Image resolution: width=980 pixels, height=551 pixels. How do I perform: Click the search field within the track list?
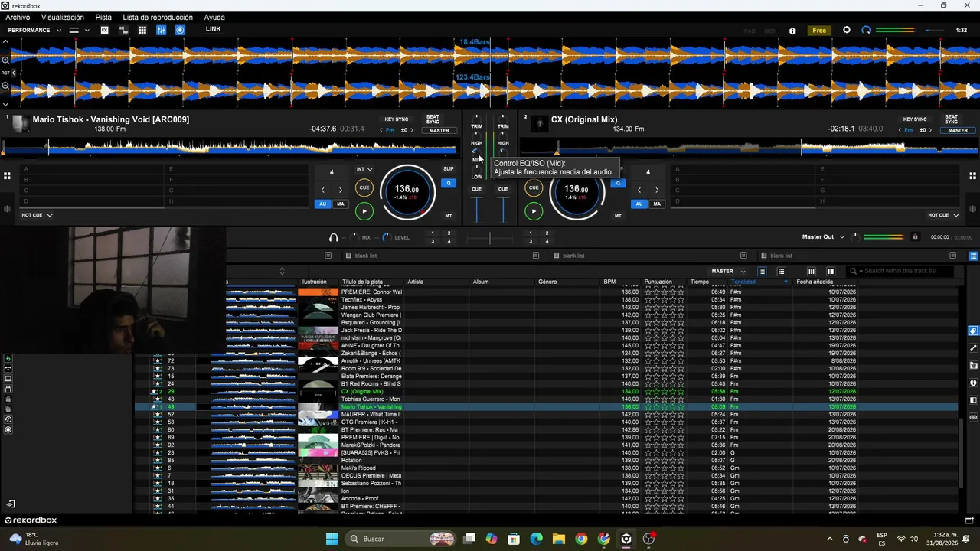tap(902, 271)
